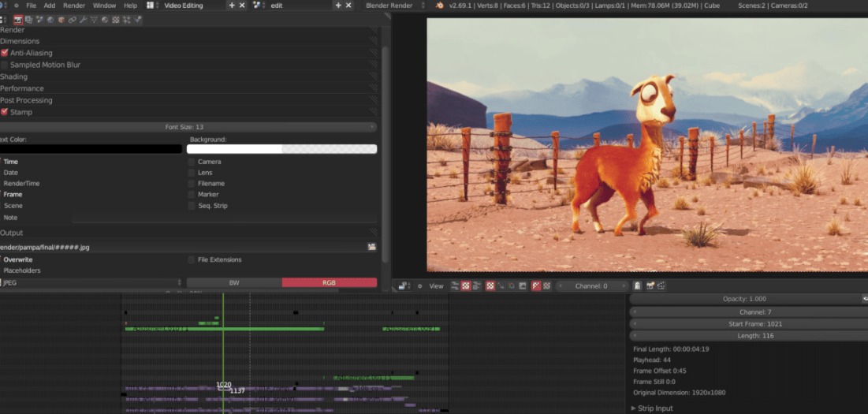868x414 pixels.
Task: Switch to Sequencer-only view icon
Action: coord(455,286)
